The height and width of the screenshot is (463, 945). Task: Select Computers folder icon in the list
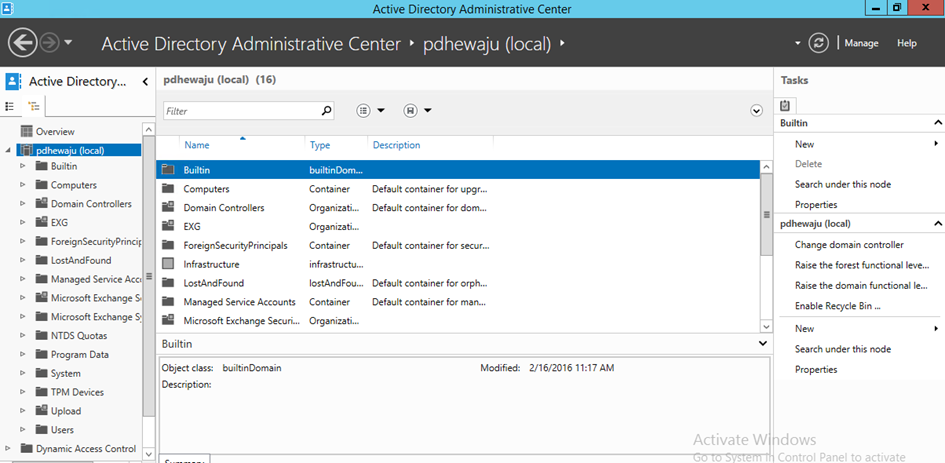pos(168,189)
